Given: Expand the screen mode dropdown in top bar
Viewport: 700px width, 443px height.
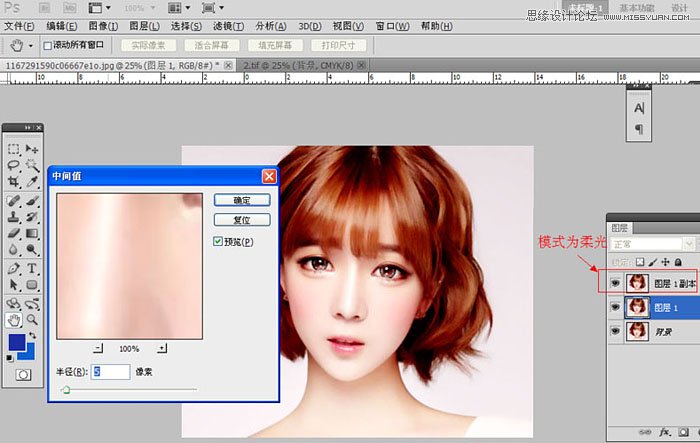Looking at the screenshot, I should click(x=212, y=7).
